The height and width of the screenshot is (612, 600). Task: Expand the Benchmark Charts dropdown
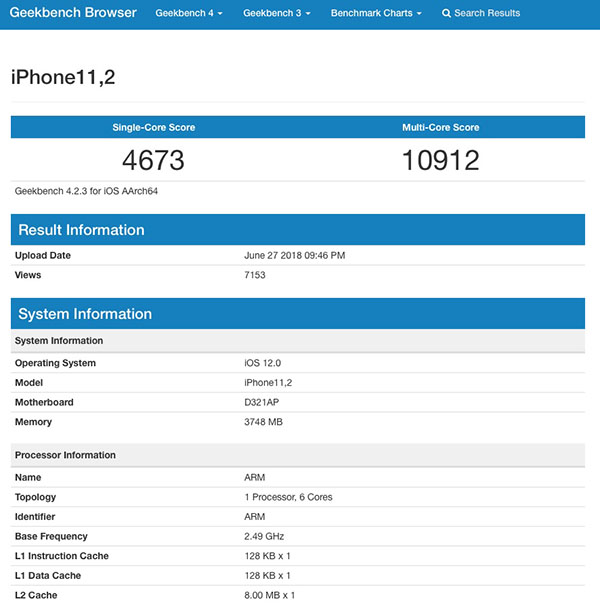pyautogui.click(x=376, y=13)
